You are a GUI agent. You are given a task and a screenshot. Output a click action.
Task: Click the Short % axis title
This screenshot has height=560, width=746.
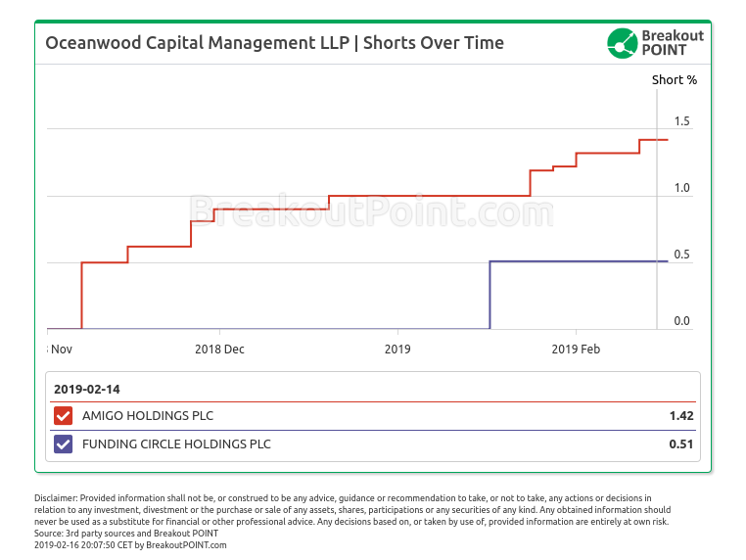pos(675,79)
